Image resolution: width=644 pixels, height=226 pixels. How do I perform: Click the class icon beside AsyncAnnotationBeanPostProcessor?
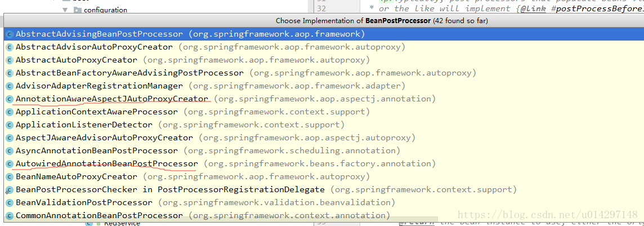pyautogui.click(x=10, y=150)
